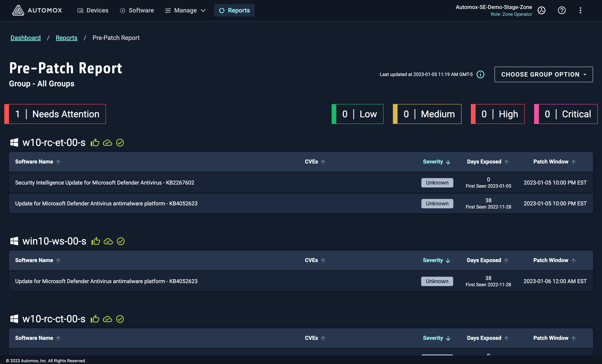Switch to the Reports navigation tab
602x364 pixels.
[x=234, y=10]
